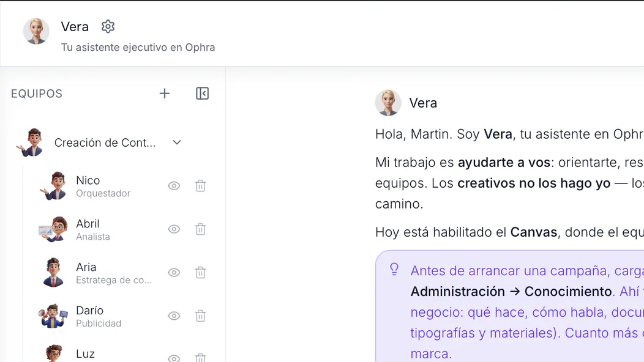The image size is (644, 362).
Task: Click Vera's avatar in the chat message
Action: tap(388, 103)
